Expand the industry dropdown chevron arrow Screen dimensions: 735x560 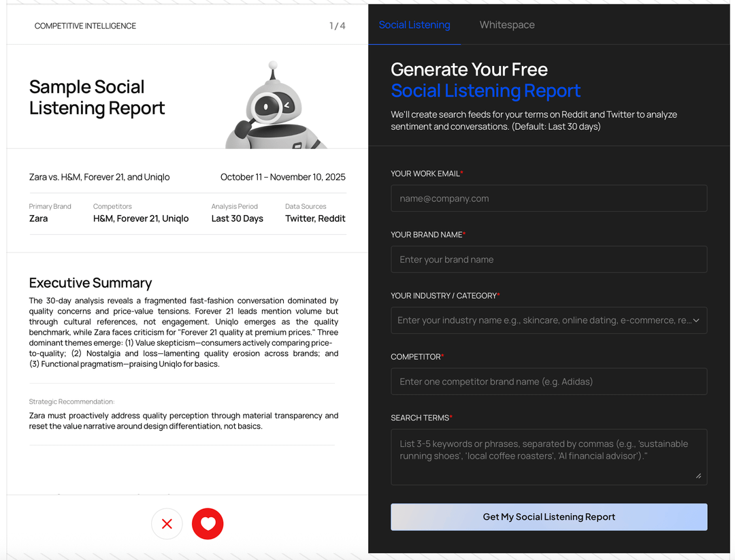696,320
